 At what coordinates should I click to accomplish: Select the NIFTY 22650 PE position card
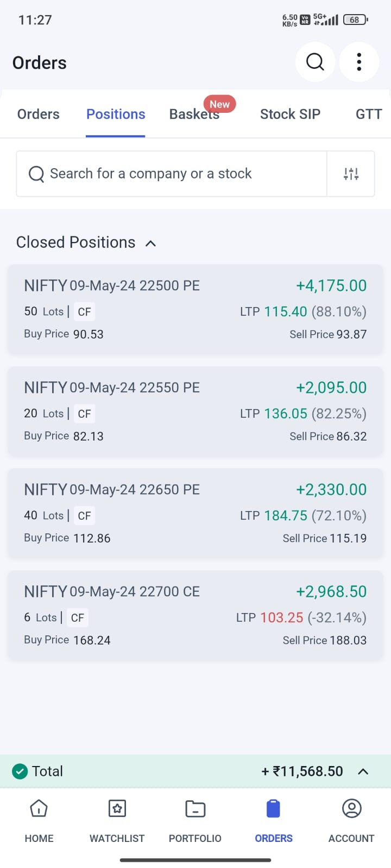coord(195,514)
